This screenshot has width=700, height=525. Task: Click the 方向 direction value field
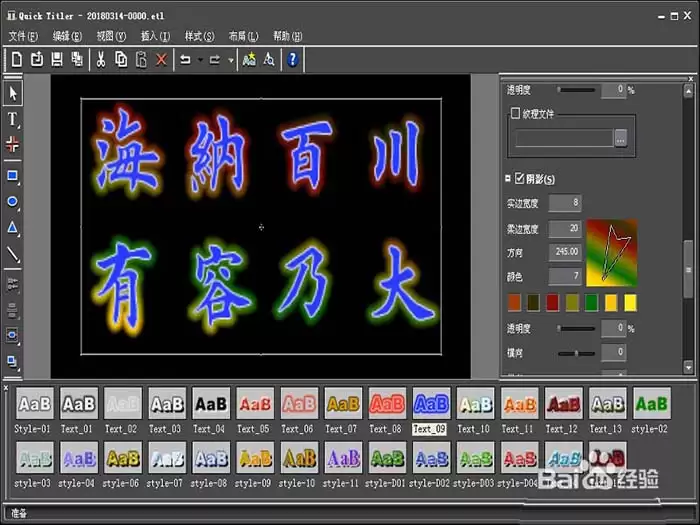click(565, 252)
